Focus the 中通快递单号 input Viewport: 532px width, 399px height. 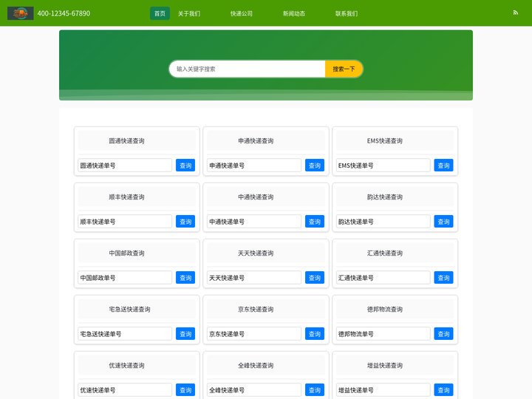click(254, 222)
